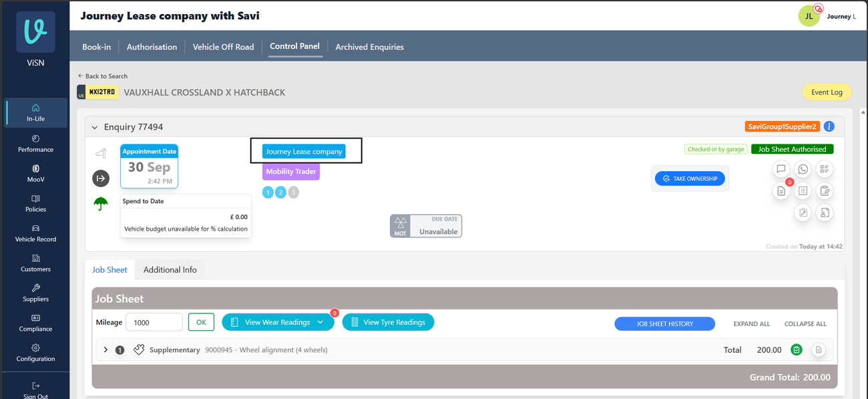Open Job Sheet History
868x399 pixels.
click(x=665, y=323)
